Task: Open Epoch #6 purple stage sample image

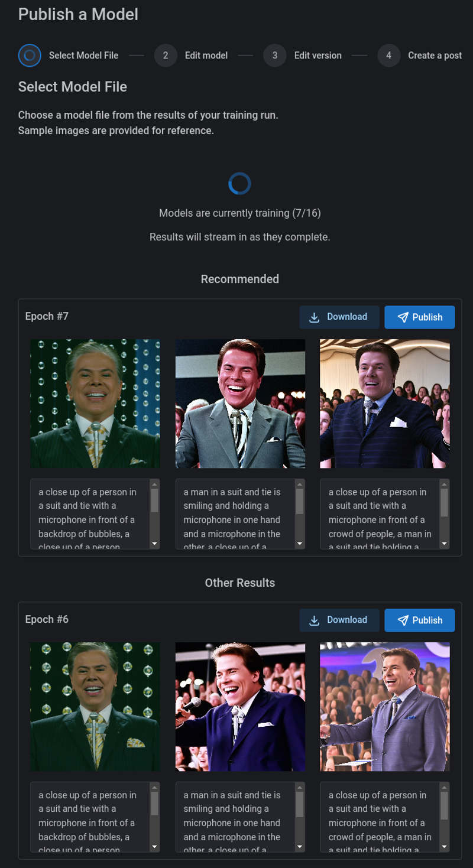Action: click(x=385, y=707)
